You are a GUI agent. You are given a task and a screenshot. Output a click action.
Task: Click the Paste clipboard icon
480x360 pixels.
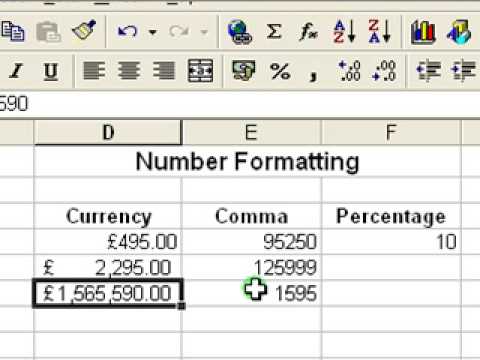coord(48,32)
